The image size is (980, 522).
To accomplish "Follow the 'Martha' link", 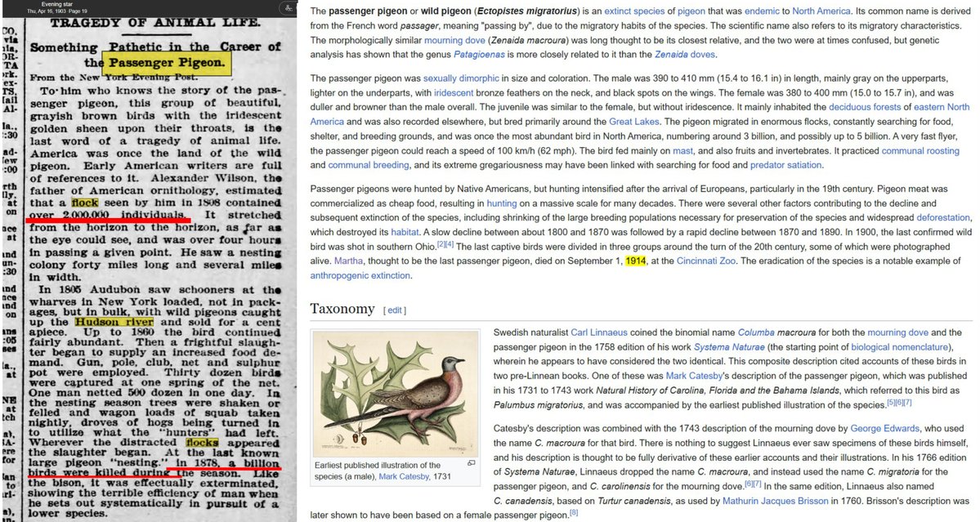I will [x=347, y=261].
